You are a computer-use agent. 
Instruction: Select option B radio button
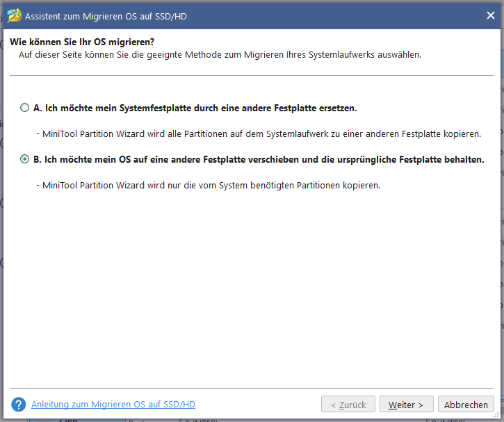24,159
